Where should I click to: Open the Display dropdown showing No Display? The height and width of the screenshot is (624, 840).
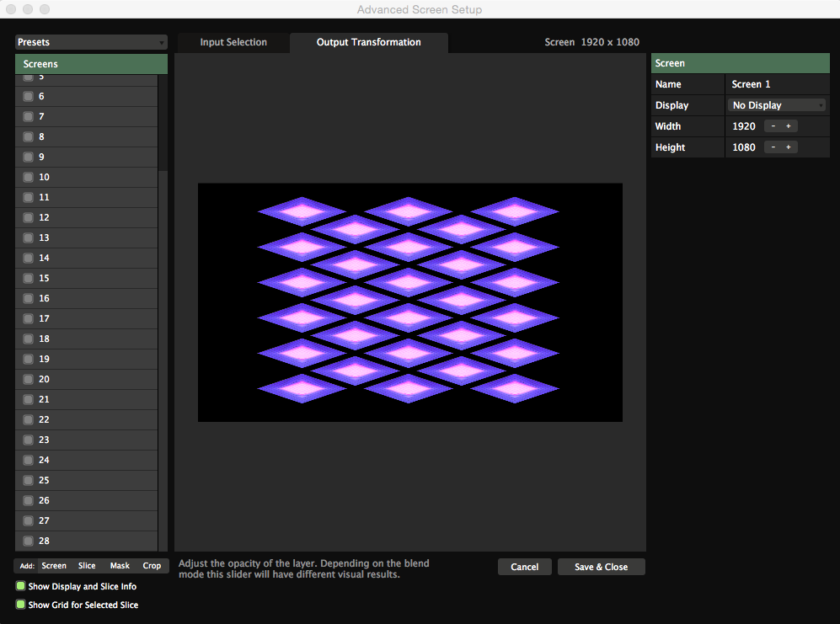(x=777, y=105)
